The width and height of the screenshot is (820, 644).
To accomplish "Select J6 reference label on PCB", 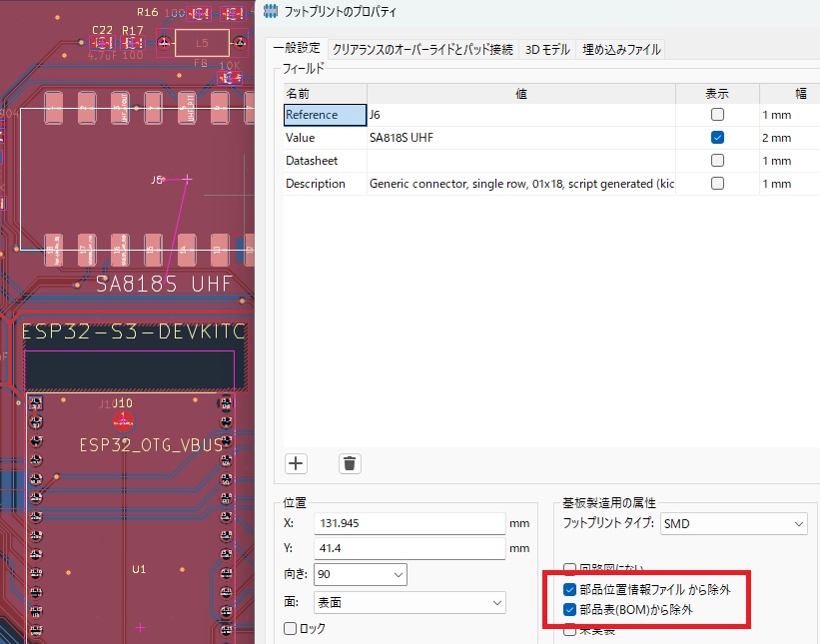I will pyautogui.click(x=157, y=180).
